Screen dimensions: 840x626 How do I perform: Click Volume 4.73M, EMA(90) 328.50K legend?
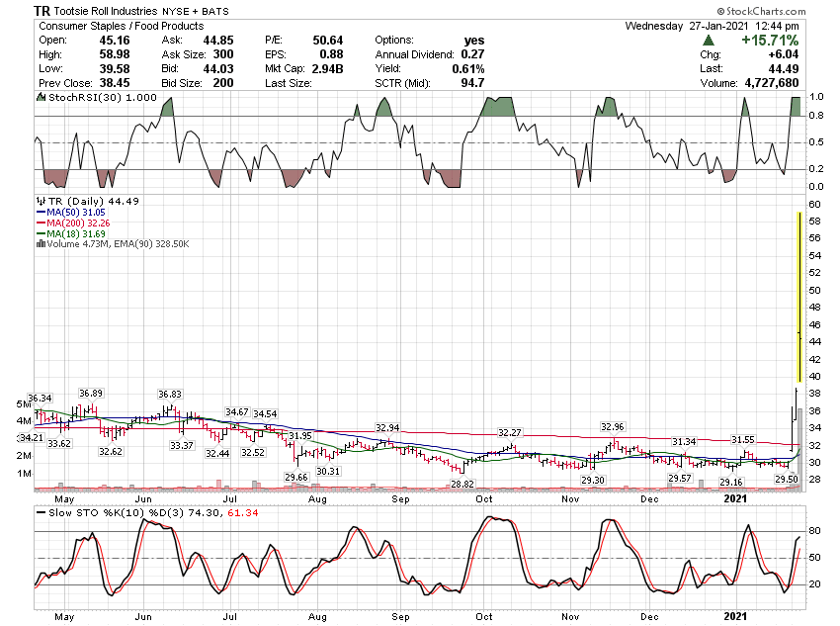(x=118, y=244)
